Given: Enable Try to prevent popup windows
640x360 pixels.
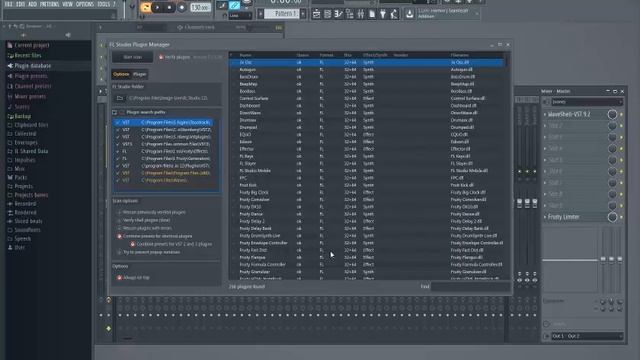Looking at the screenshot, I should 119,252.
